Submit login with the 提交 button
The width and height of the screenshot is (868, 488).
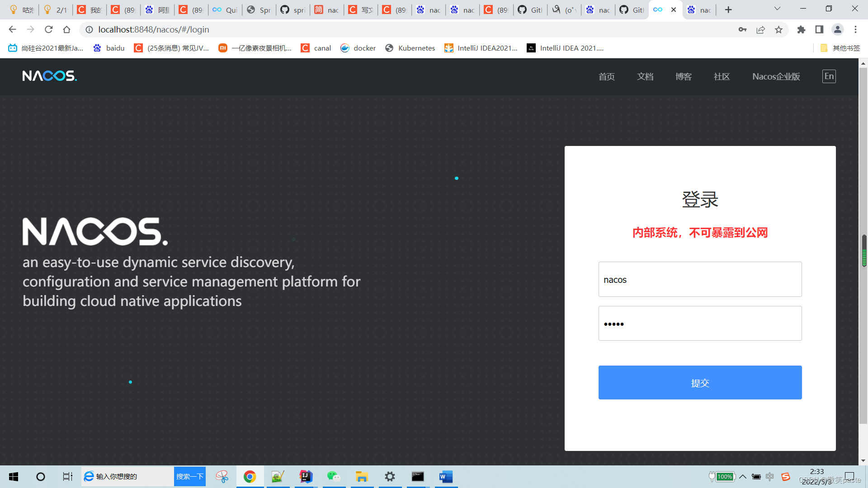pyautogui.click(x=700, y=382)
